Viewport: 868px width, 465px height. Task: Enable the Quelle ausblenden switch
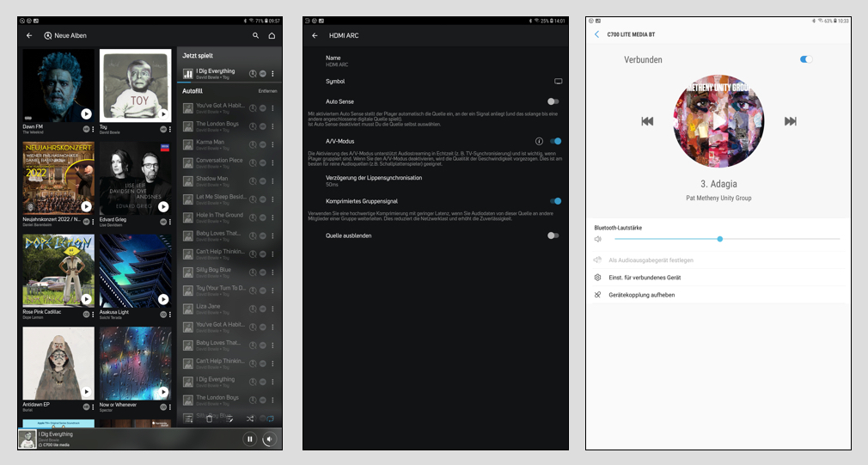tap(553, 236)
